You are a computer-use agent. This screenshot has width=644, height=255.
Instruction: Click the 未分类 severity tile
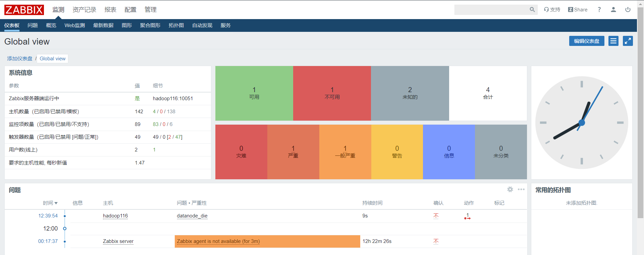501,152
